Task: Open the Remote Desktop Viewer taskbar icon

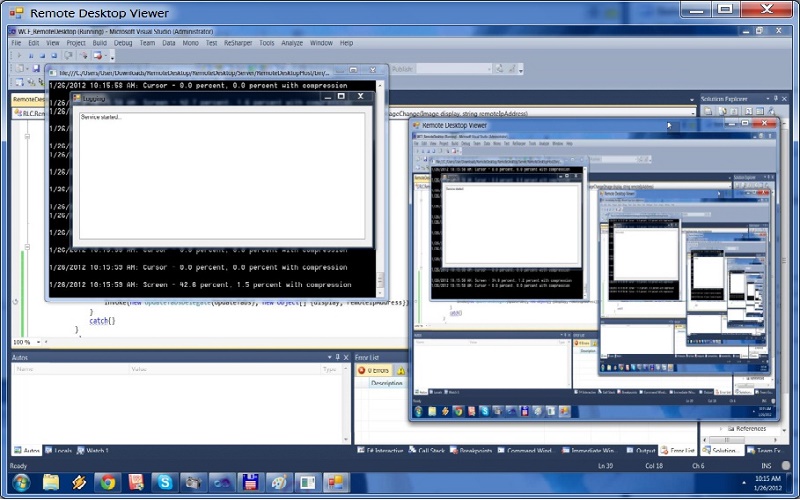Action: coord(336,482)
